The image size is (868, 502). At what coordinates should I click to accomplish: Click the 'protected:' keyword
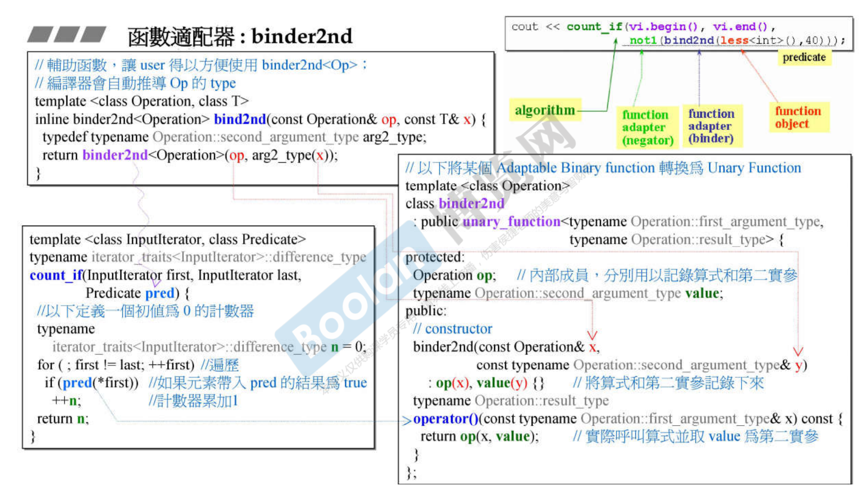(x=435, y=257)
